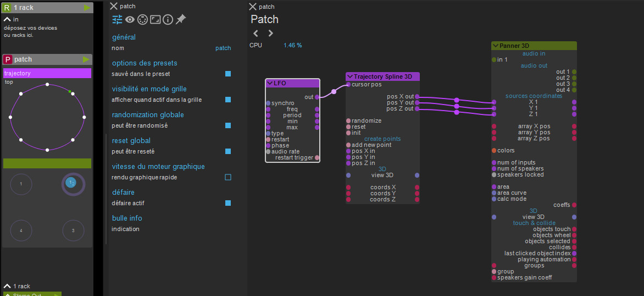This screenshot has width=644, height=296.
Task: Enable 'rendu graphique rapide' checkbox
Action: pos(228,177)
